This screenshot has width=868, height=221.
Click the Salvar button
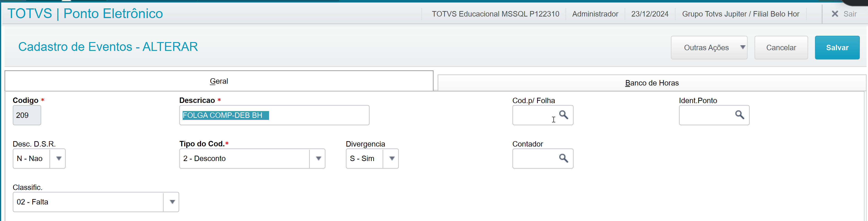(837, 48)
